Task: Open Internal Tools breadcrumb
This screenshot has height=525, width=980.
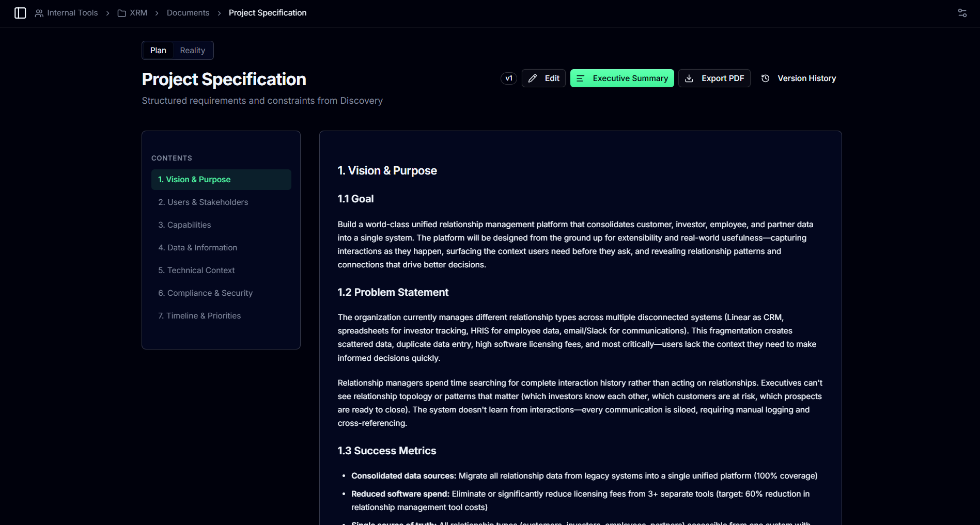Action: click(x=72, y=13)
